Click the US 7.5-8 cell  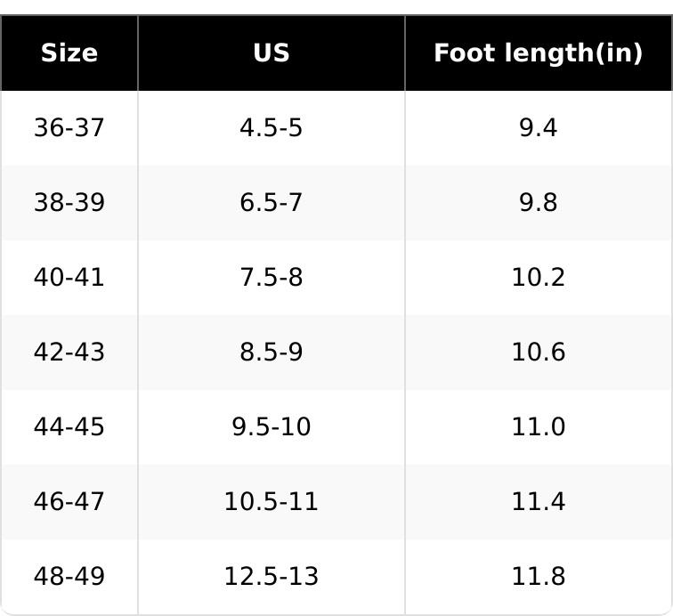(x=271, y=278)
